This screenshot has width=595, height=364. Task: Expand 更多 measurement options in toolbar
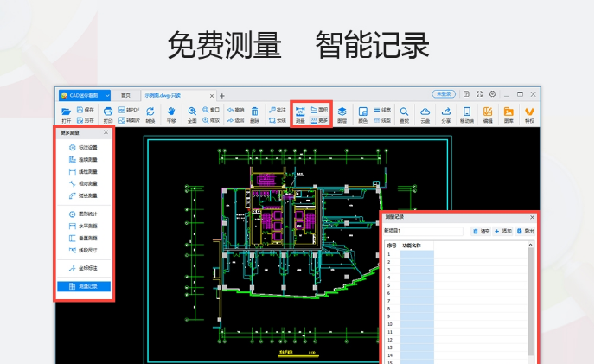[x=319, y=120]
